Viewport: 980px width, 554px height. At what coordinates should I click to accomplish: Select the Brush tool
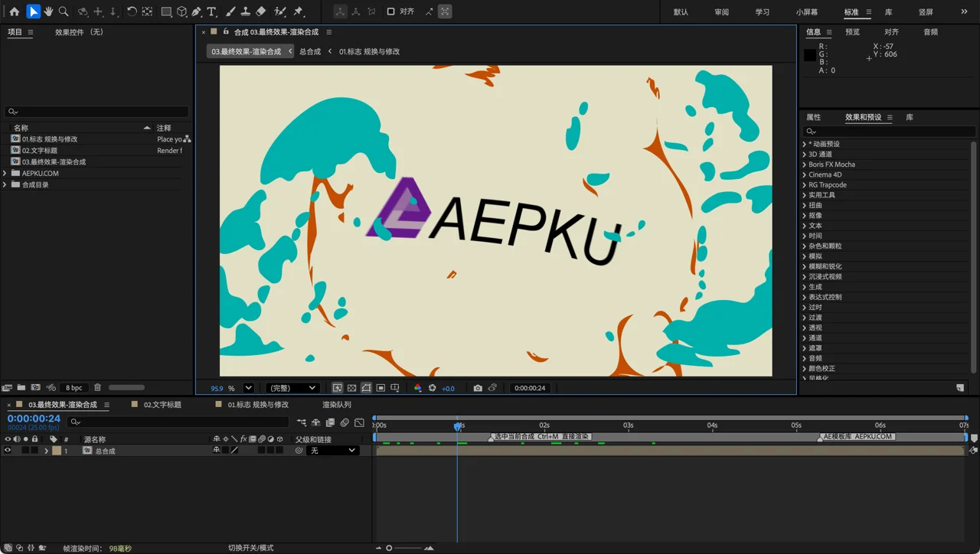(230, 11)
